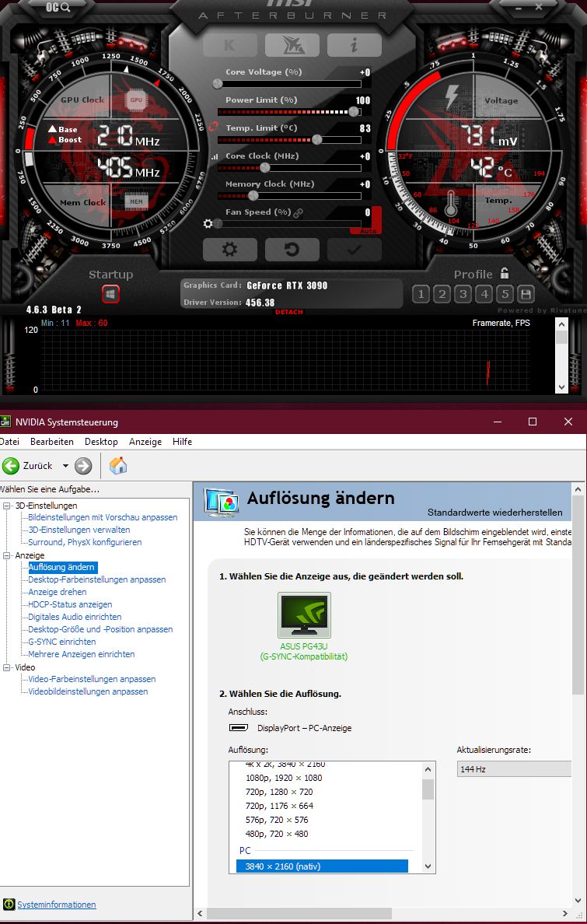Reset Afterburner settings to default
587x924 pixels.
[x=292, y=250]
